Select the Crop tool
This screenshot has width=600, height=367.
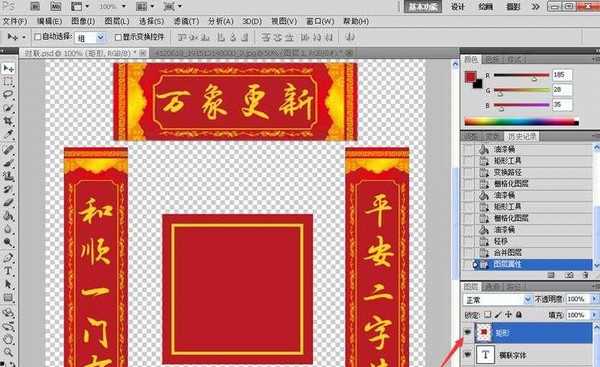click(8, 121)
